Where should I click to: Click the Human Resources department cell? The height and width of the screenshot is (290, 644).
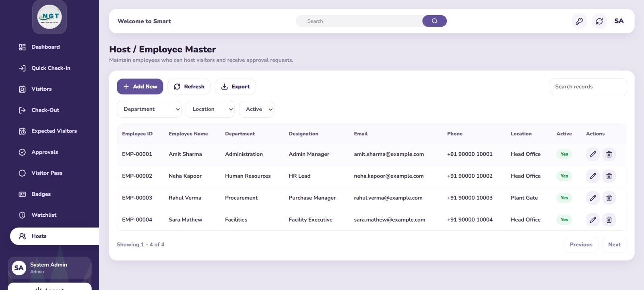pos(248,176)
